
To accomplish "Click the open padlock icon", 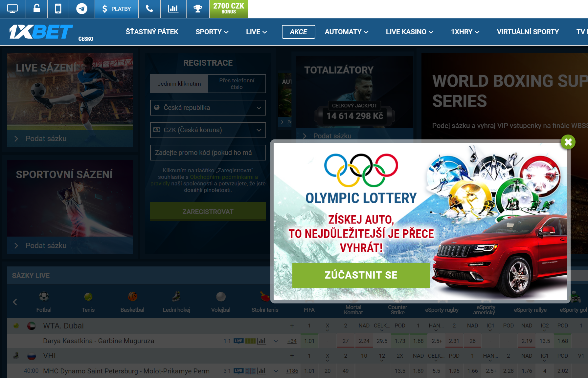I will [37, 9].
